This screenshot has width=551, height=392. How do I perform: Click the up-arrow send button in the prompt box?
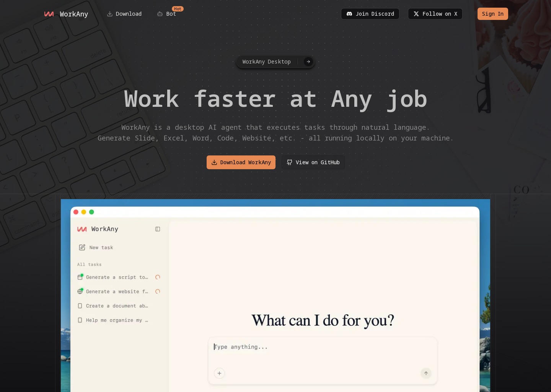pos(426,373)
